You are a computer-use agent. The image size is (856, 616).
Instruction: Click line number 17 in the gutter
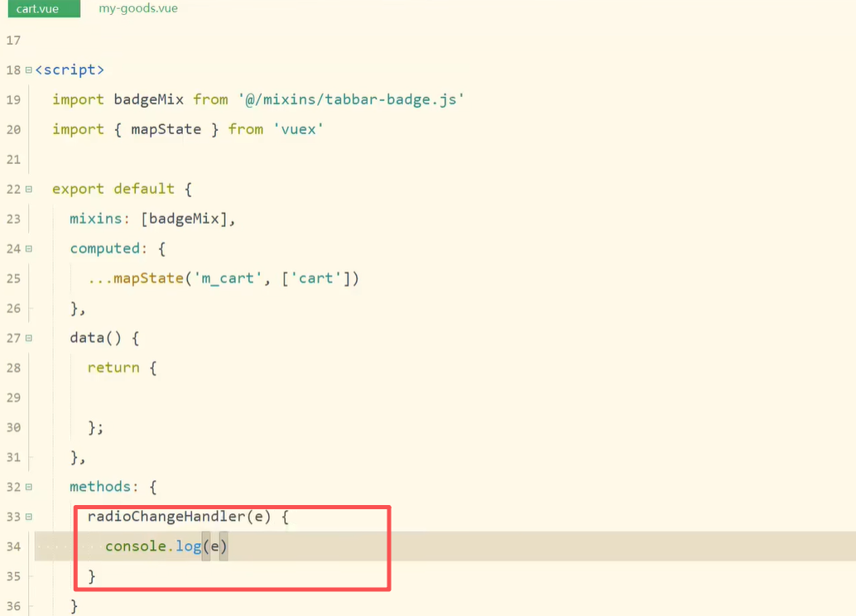click(x=13, y=41)
